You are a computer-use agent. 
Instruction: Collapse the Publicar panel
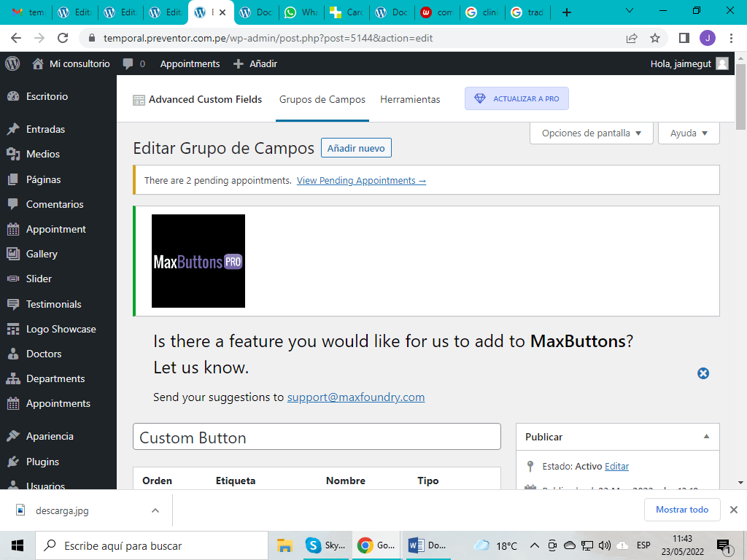pos(706,437)
